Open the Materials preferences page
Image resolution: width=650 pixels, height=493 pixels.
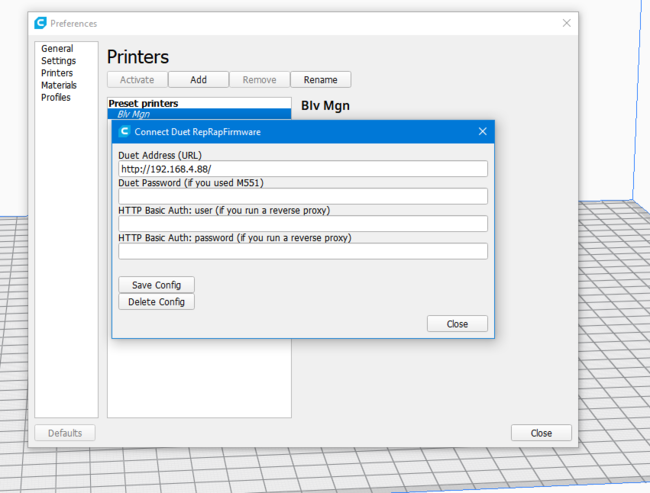(59, 85)
